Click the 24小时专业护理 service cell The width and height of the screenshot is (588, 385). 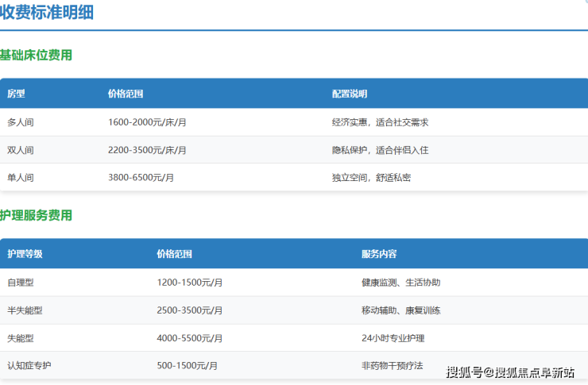pos(393,338)
